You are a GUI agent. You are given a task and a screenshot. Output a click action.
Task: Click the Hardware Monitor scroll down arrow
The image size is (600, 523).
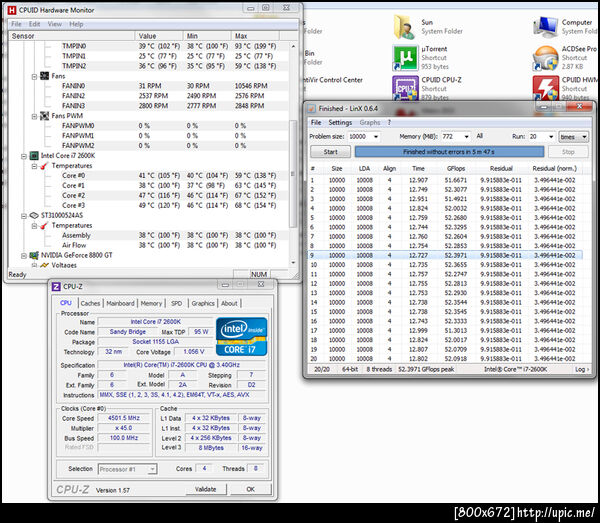click(293, 263)
